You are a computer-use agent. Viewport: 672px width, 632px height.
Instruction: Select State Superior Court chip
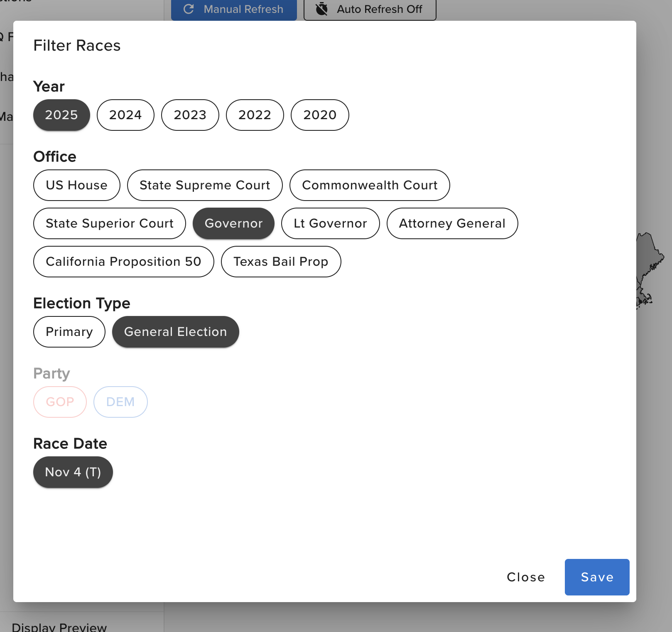tap(110, 223)
